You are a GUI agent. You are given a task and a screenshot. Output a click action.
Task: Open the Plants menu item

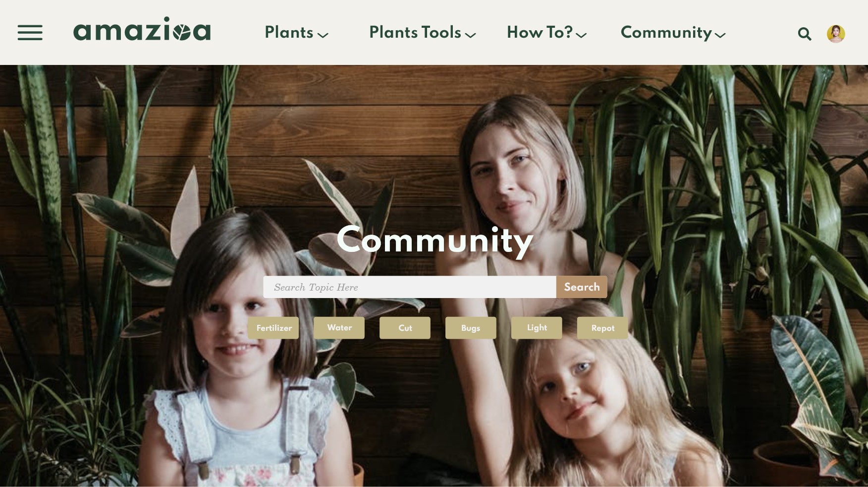289,33
